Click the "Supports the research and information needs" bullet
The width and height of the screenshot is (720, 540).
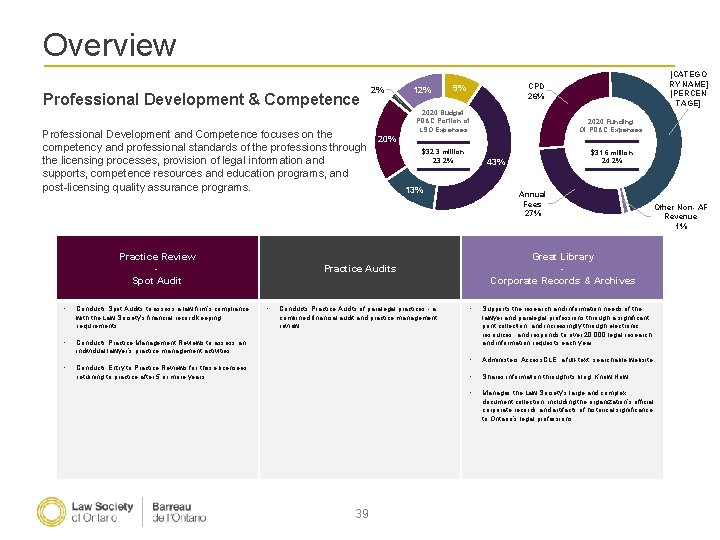coord(568,326)
